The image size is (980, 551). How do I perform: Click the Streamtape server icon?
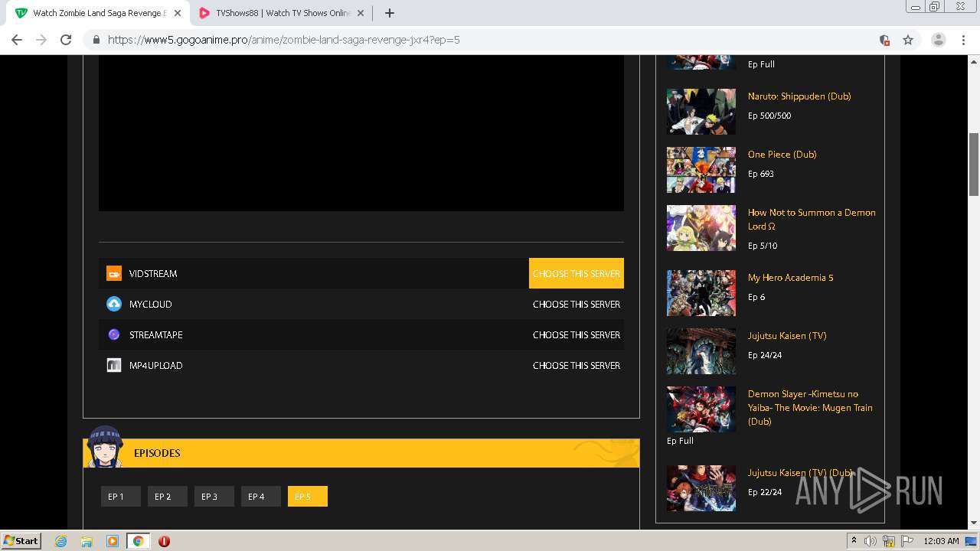pyautogui.click(x=114, y=334)
